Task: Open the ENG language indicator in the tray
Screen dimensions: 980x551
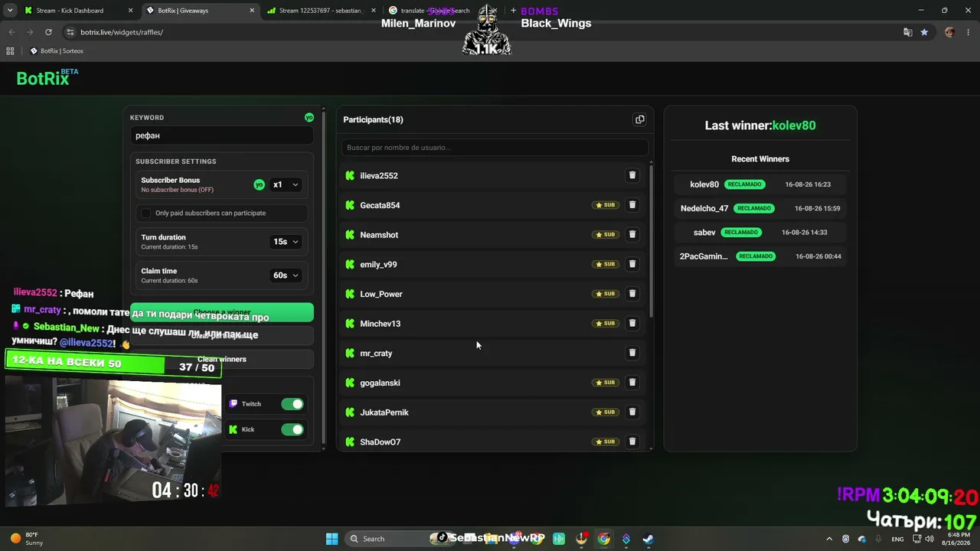Action: pyautogui.click(x=897, y=539)
